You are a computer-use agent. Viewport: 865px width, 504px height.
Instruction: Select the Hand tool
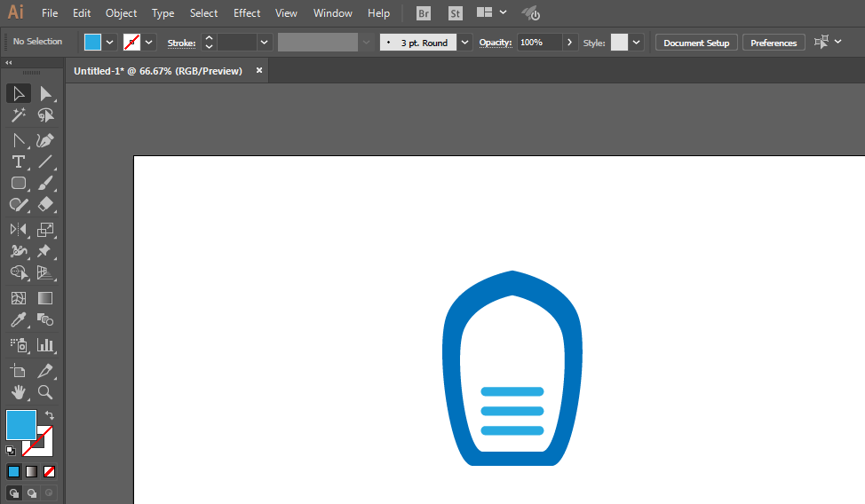point(18,392)
